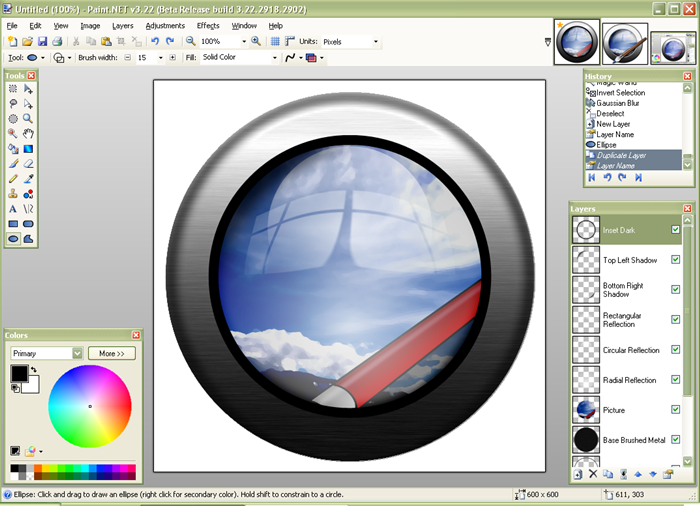The width and height of the screenshot is (700, 506).
Task: Decrease brush width with minus button
Action: tap(128, 58)
